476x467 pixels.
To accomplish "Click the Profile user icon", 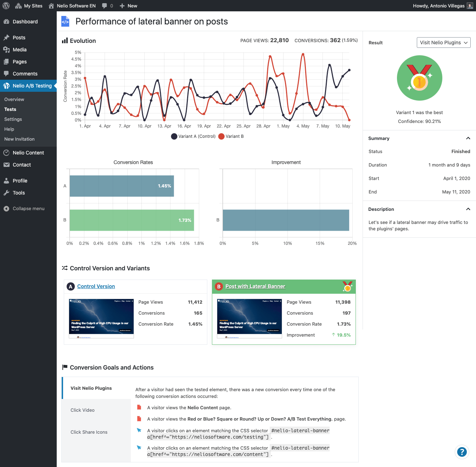I will coord(6,181).
